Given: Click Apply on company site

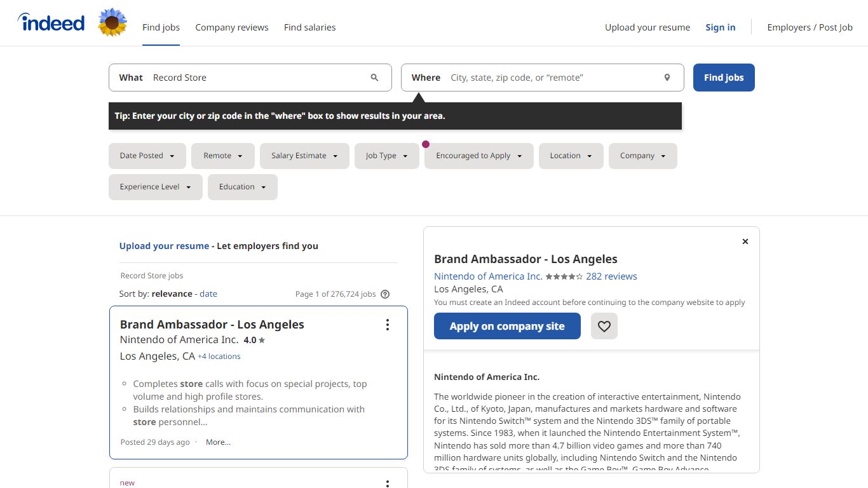Looking at the screenshot, I should point(507,326).
